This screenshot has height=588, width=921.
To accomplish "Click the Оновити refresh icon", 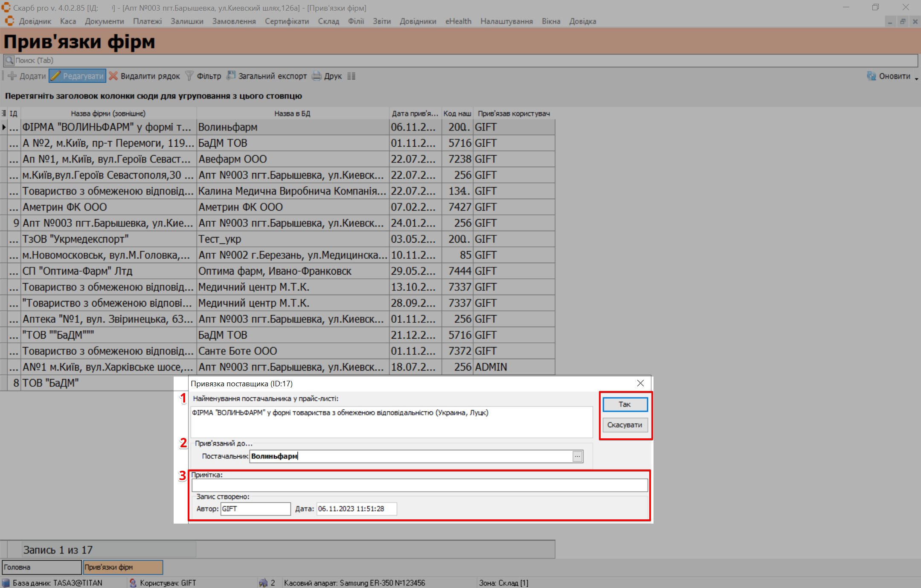I will pos(871,76).
